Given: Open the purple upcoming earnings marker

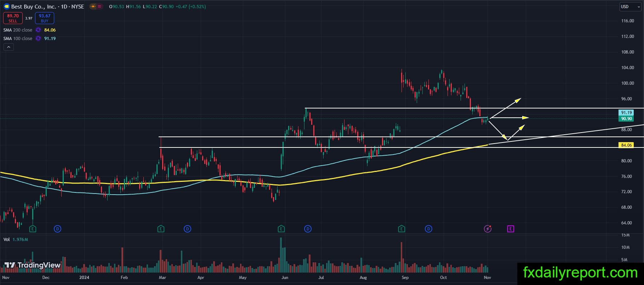Looking at the screenshot, I should pyautogui.click(x=511, y=229).
